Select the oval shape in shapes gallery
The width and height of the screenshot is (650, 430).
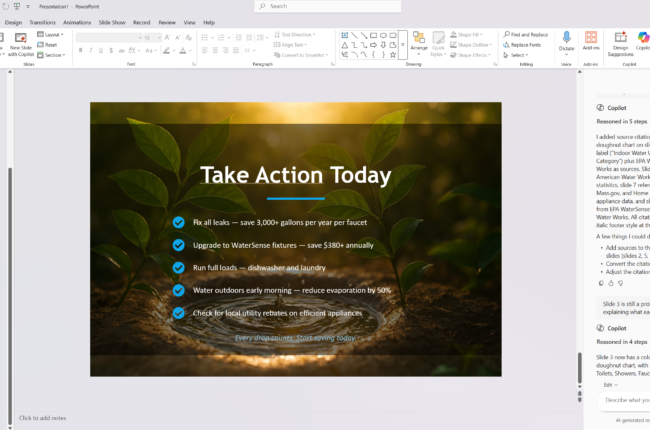tap(383, 35)
